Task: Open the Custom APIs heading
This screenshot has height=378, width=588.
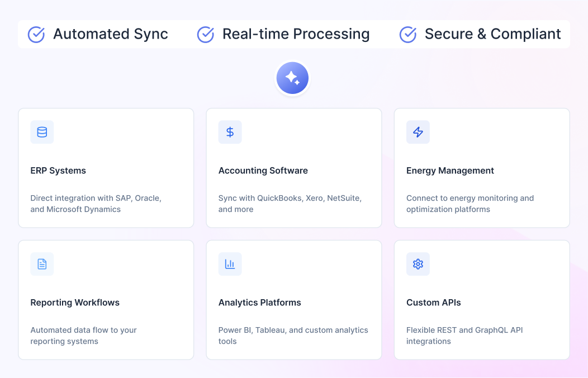Action: coord(434,303)
